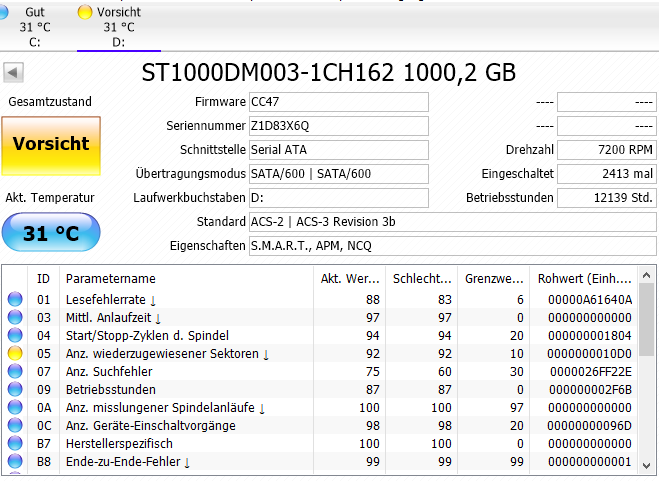Click the Gesamtzustand label
Image resolution: width=659 pixels, height=481 pixels.
[x=50, y=102]
